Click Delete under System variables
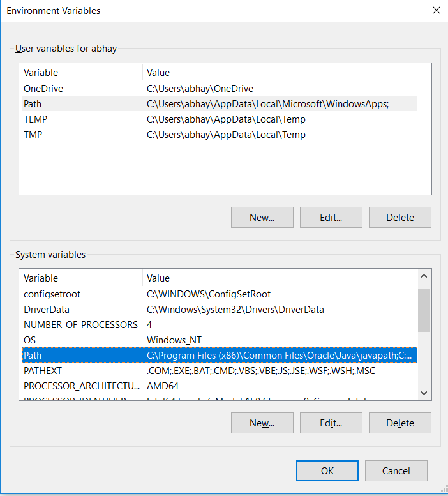 [x=400, y=423]
